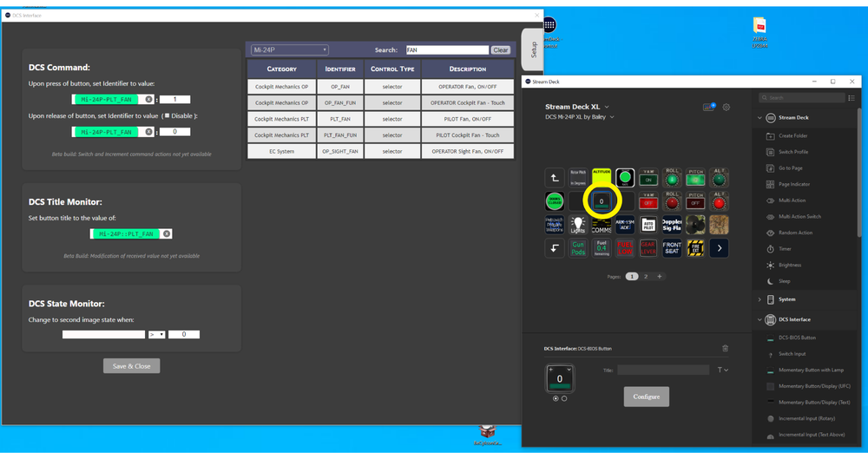Select the Multi Action Switch item
Screen dimensions: 868x459
tap(799, 217)
